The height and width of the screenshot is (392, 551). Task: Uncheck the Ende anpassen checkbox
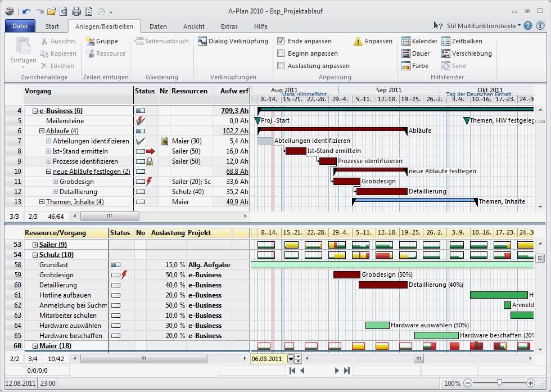click(281, 41)
